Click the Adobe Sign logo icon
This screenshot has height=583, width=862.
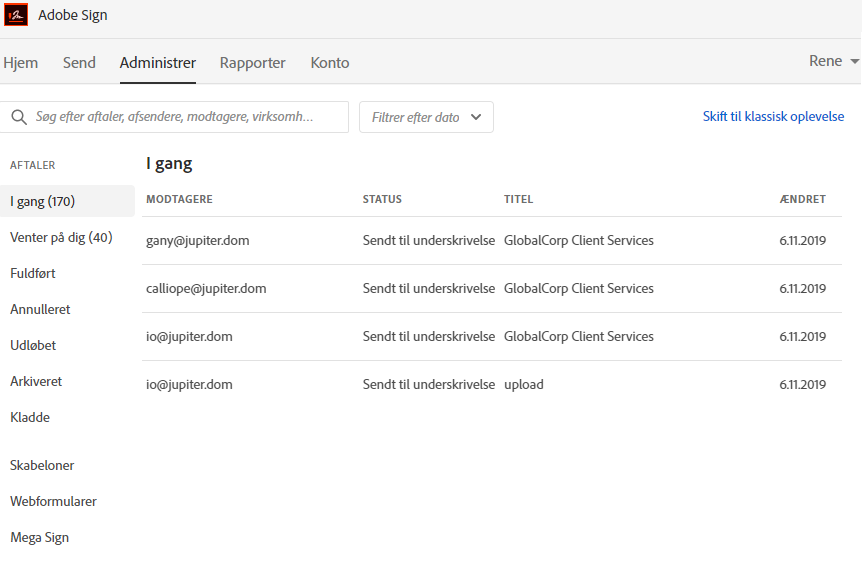pyautogui.click(x=16, y=15)
